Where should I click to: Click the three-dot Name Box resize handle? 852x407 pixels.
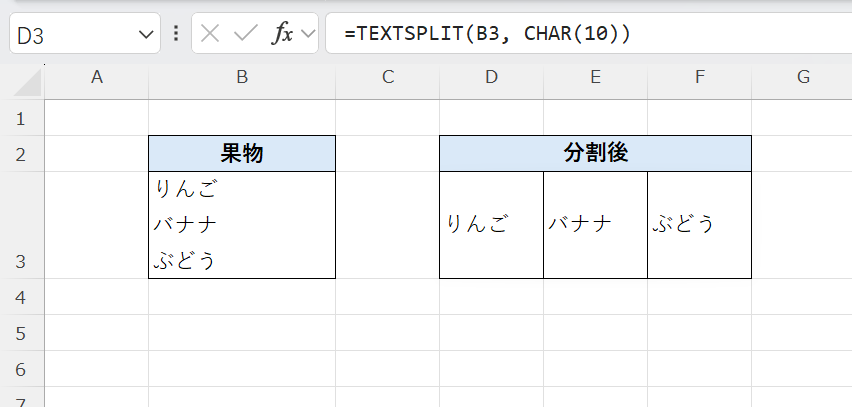coord(177,33)
